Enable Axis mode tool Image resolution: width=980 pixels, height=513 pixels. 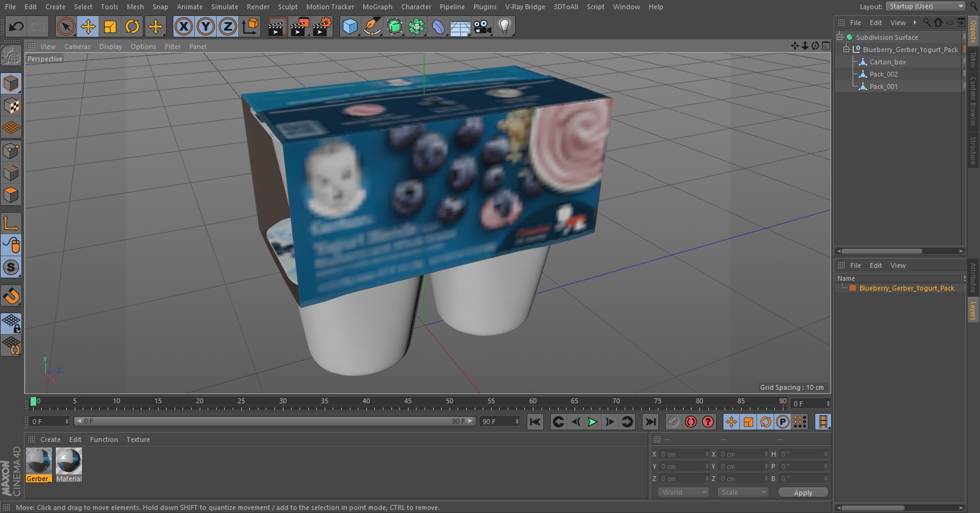[x=12, y=223]
